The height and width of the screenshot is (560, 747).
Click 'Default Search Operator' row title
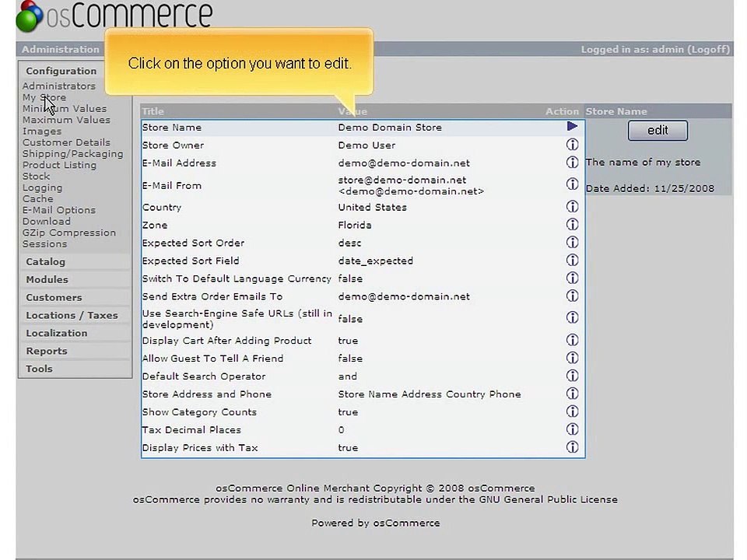[204, 376]
